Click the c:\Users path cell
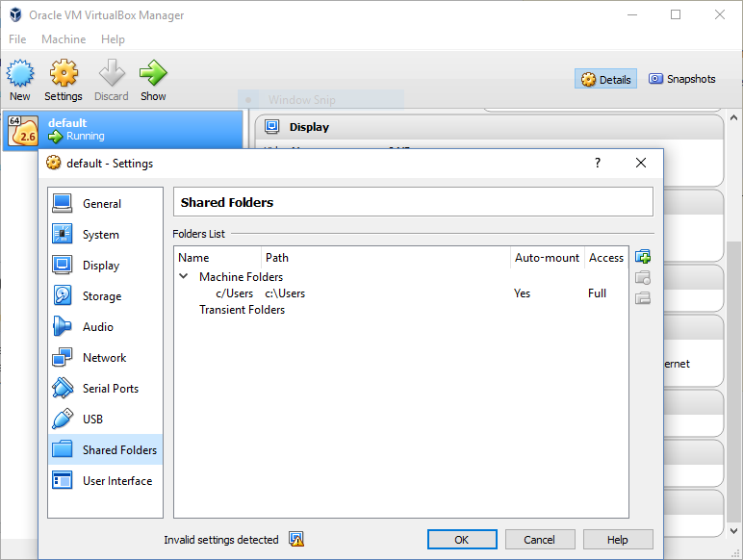The height and width of the screenshot is (560, 743). point(285,293)
